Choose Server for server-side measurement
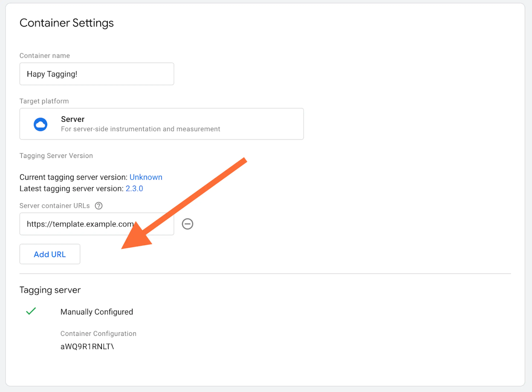The height and width of the screenshot is (392, 532). [x=162, y=124]
